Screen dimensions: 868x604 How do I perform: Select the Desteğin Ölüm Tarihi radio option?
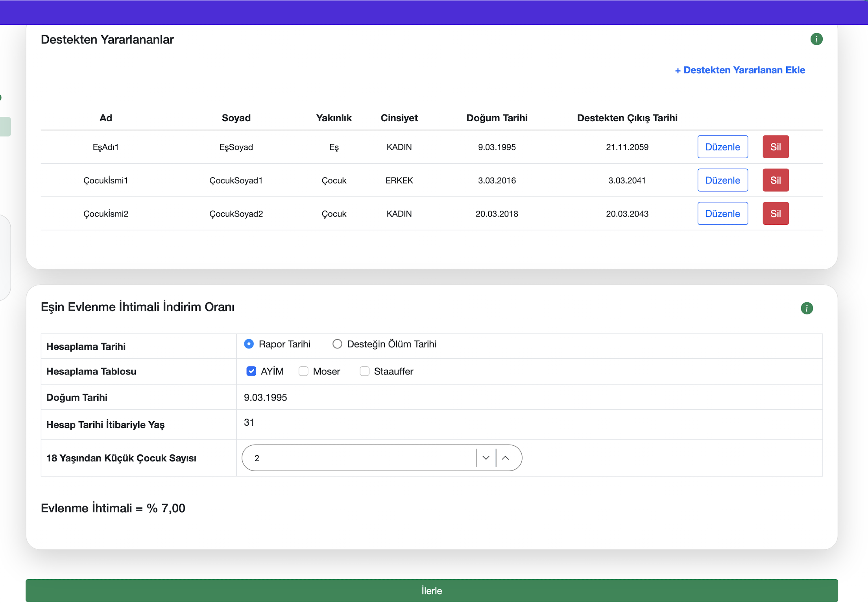[337, 344]
